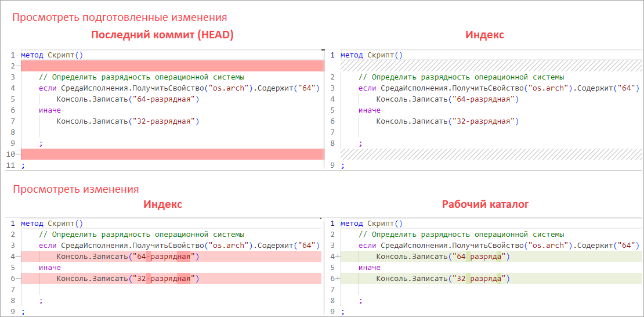
Task: Click the minus marker beside removed "64-разрядная" line
Action: coord(17,257)
